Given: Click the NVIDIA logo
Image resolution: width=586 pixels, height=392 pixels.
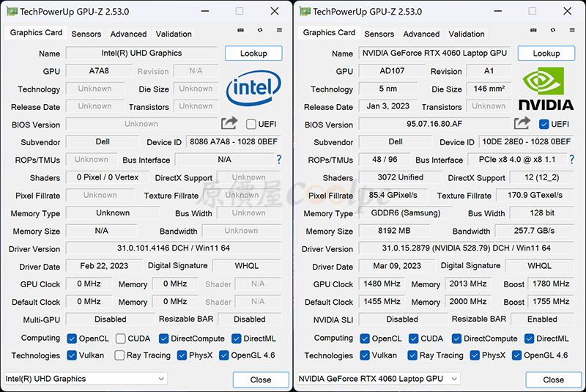Looking at the screenshot, I should click(546, 89).
